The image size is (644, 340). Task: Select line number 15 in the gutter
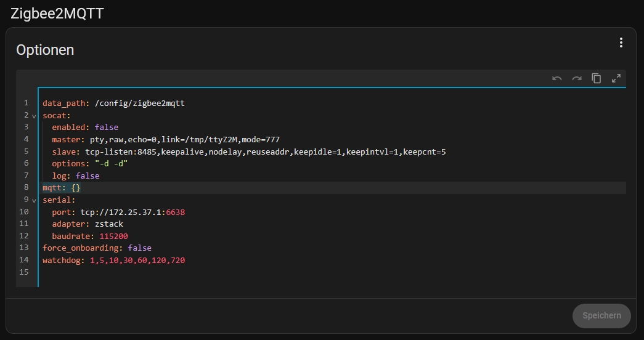[x=24, y=272]
